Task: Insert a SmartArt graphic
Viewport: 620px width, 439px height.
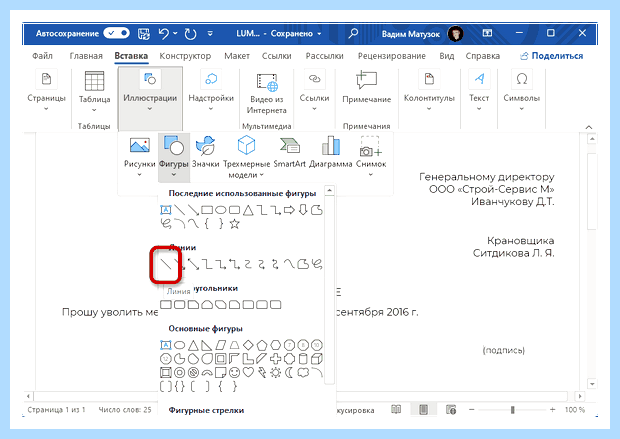Action: (289, 152)
